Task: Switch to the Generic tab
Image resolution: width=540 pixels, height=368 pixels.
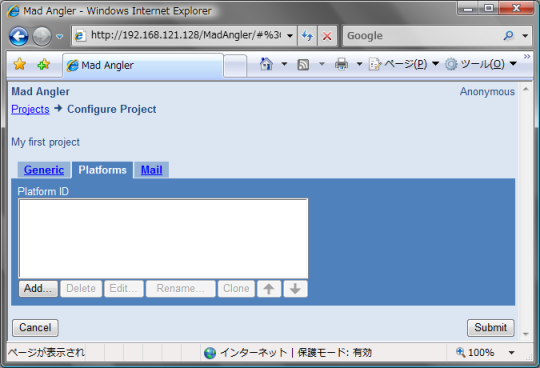Action: coord(44,170)
